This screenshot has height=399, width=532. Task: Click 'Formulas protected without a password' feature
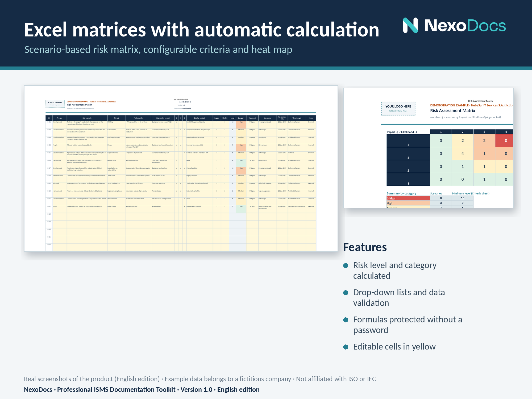point(408,325)
